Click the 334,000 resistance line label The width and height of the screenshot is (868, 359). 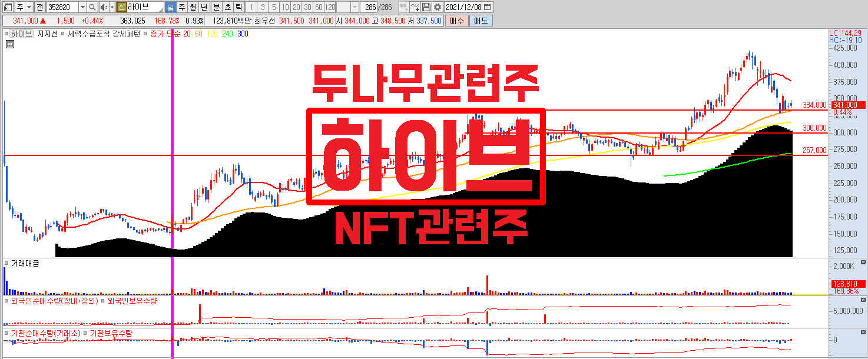coord(814,105)
